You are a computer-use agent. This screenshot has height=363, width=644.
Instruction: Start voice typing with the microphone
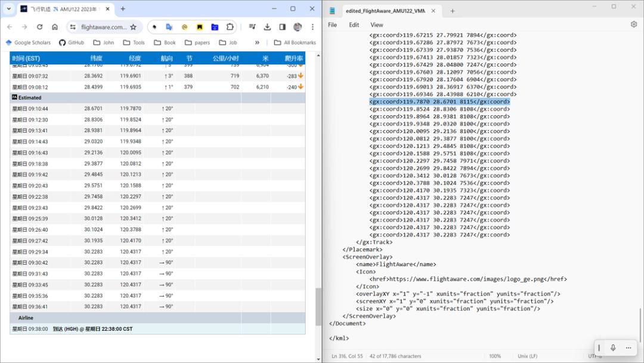click(613, 348)
